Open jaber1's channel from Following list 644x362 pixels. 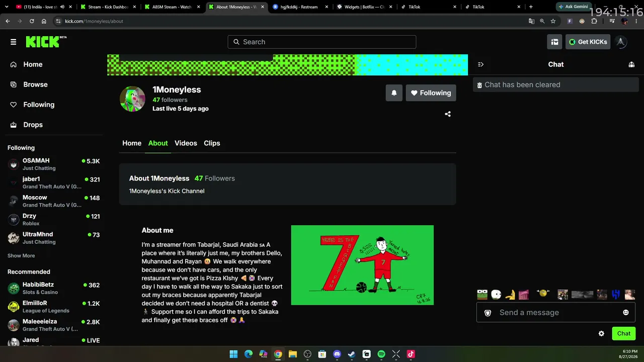pyautogui.click(x=53, y=183)
